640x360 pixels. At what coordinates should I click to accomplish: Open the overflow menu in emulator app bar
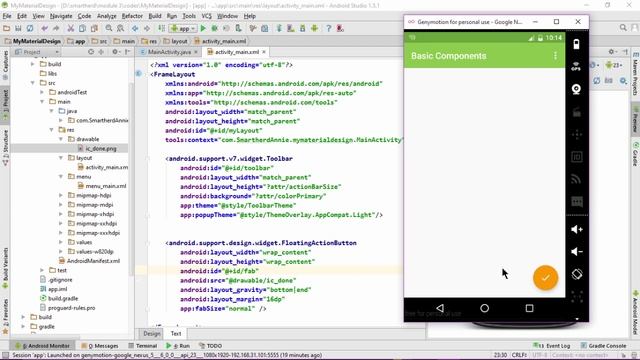[x=555, y=56]
